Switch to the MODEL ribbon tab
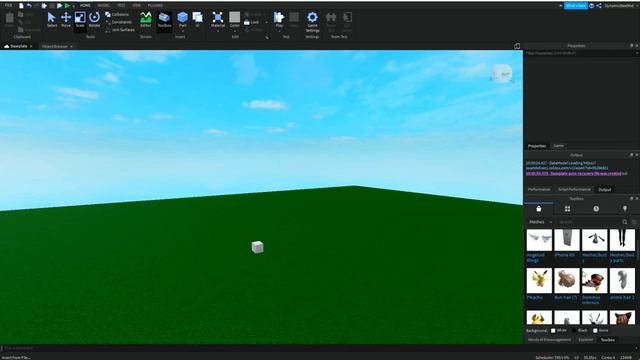The height and width of the screenshot is (360, 640). pos(103,6)
